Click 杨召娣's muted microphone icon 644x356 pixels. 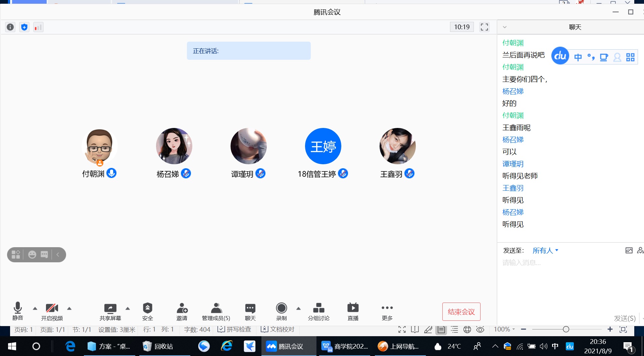click(186, 174)
